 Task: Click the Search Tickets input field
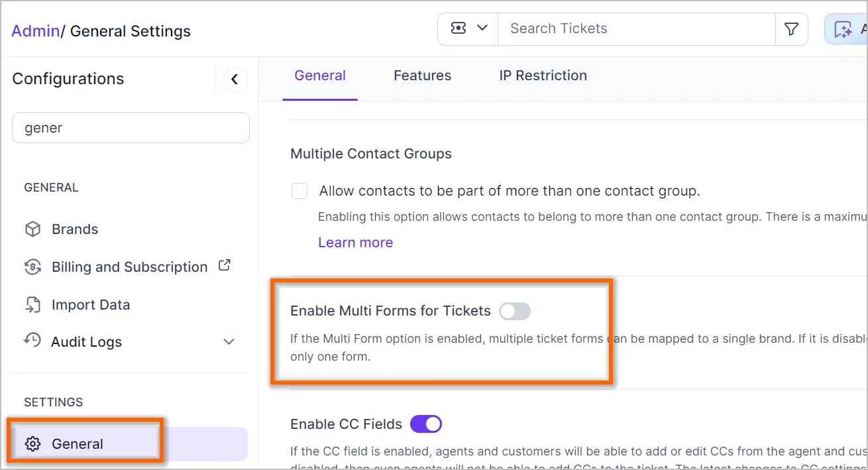tap(636, 29)
